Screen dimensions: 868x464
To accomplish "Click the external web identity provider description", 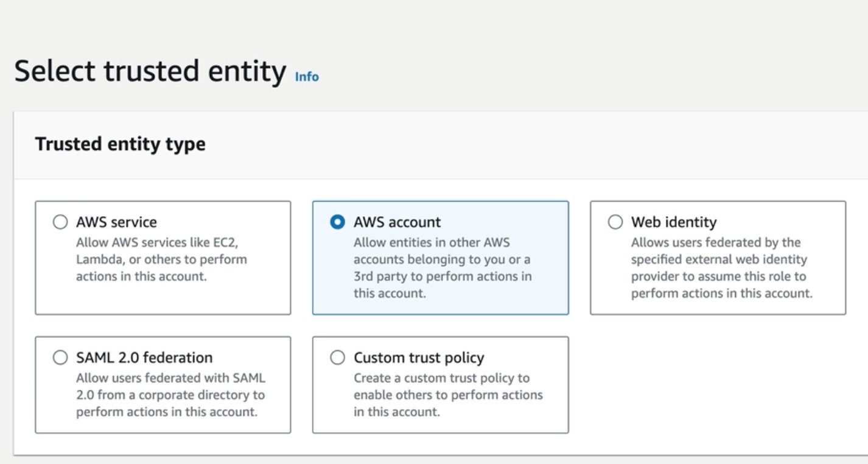I will 721,268.
